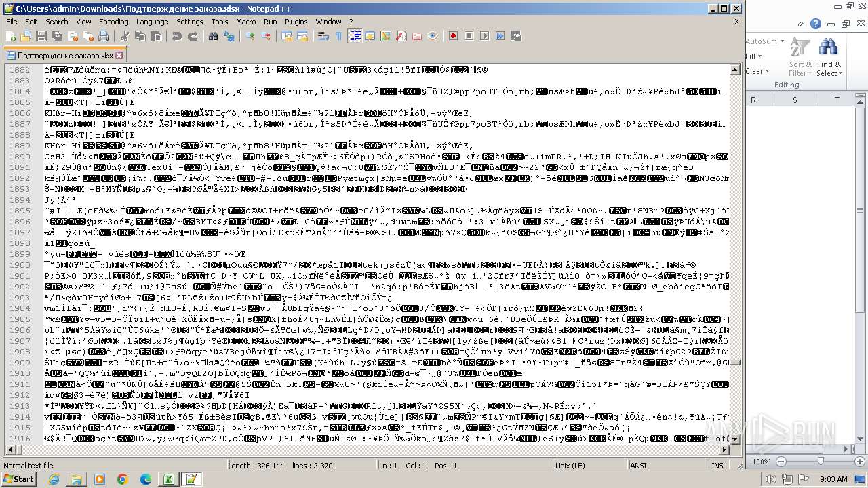Redo action with toolbar arrow
This screenshot has width=868, height=488.
tap(192, 36)
